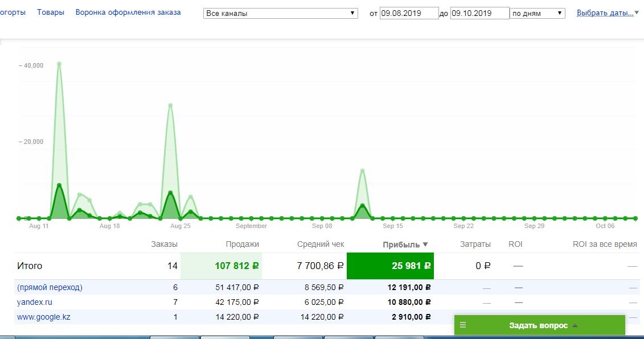Click the start date field 09.08.2019

pyautogui.click(x=409, y=13)
